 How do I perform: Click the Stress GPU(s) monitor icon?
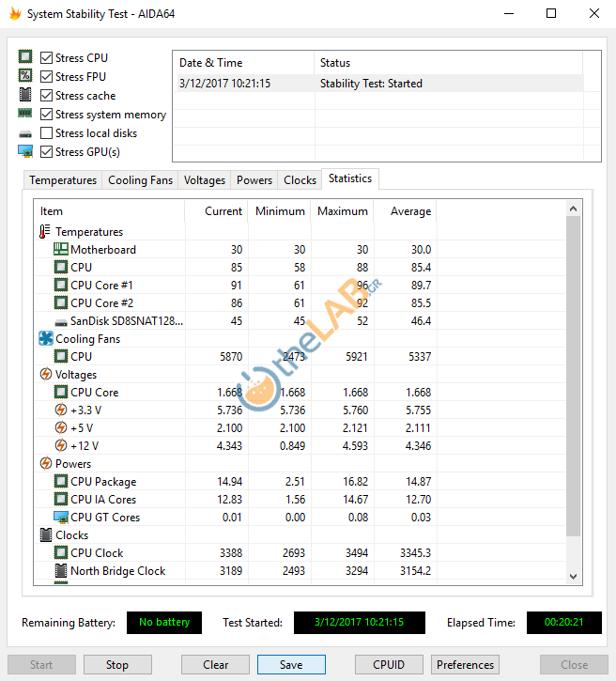[x=25, y=151]
